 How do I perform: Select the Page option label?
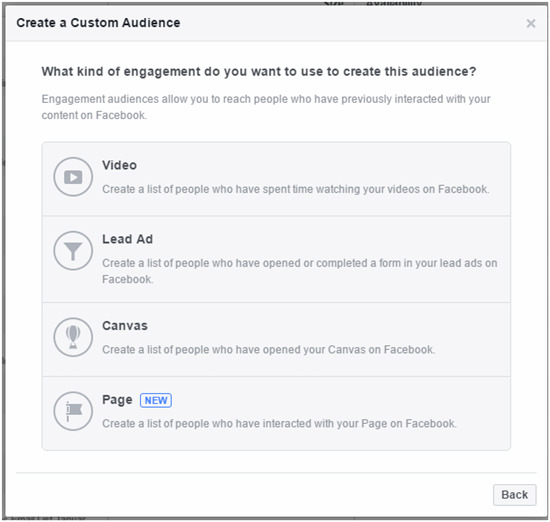[117, 400]
